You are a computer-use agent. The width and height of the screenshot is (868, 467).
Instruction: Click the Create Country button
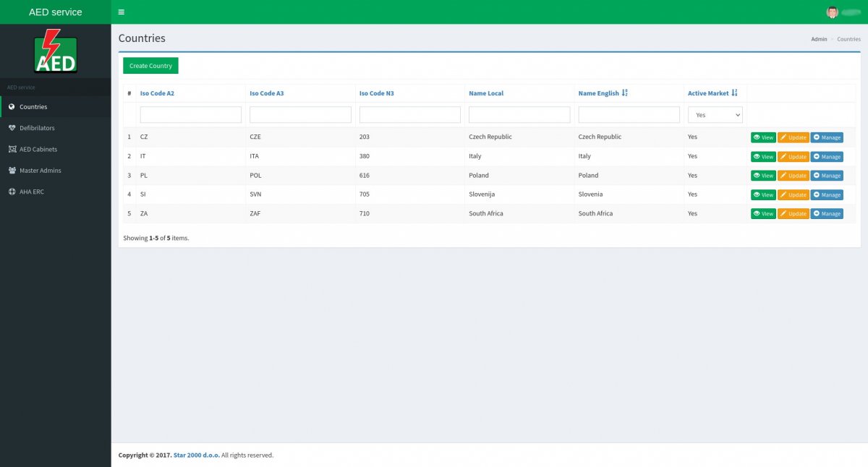coord(150,66)
